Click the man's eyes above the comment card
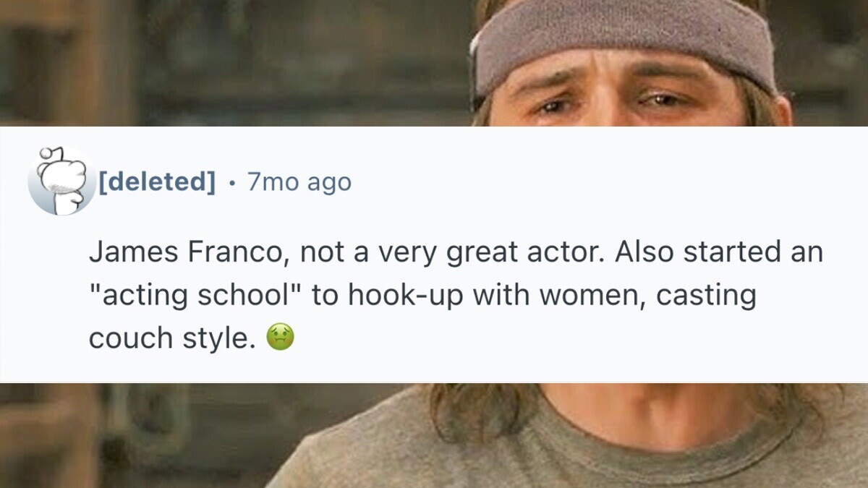Screen dimensions: 868x488 [608, 103]
